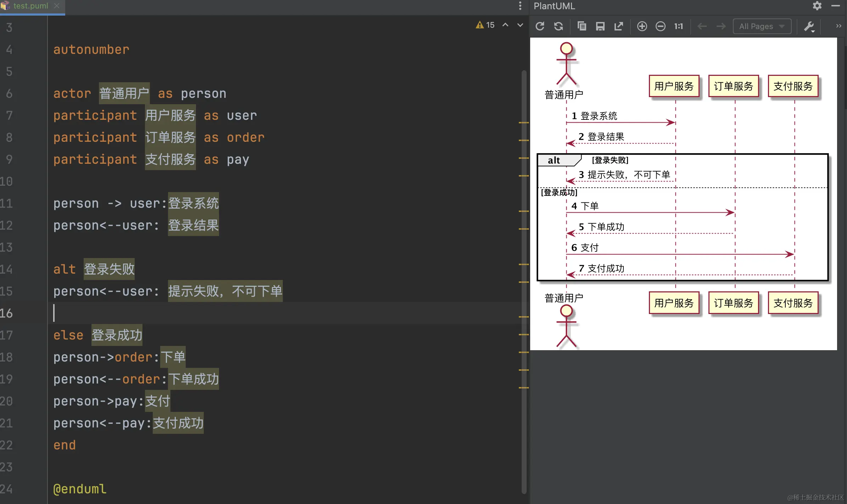Open editor tabs three-dot menu
This screenshot has width=847, height=504.
click(x=520, y=6)
